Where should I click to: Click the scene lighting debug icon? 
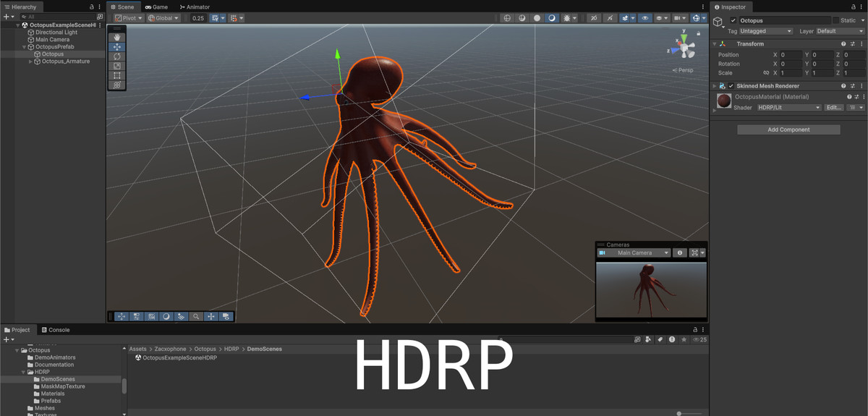(x=569, y=18)
